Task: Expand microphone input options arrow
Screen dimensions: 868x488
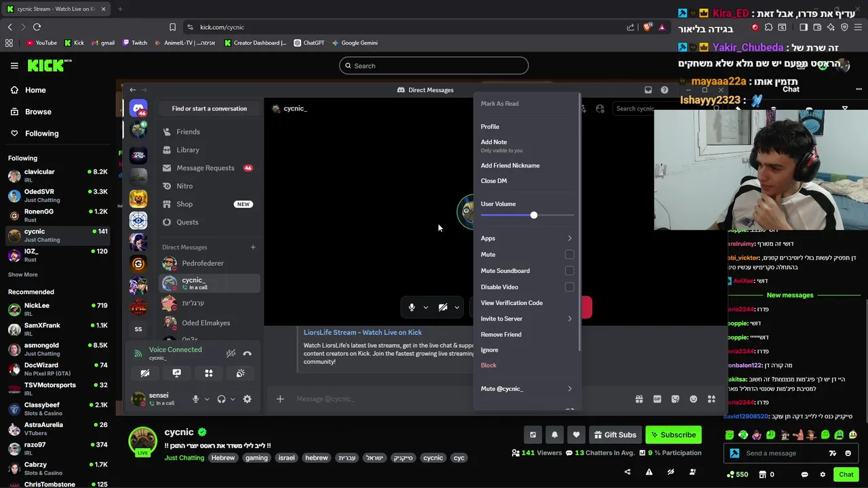Action: coord(207,399)
